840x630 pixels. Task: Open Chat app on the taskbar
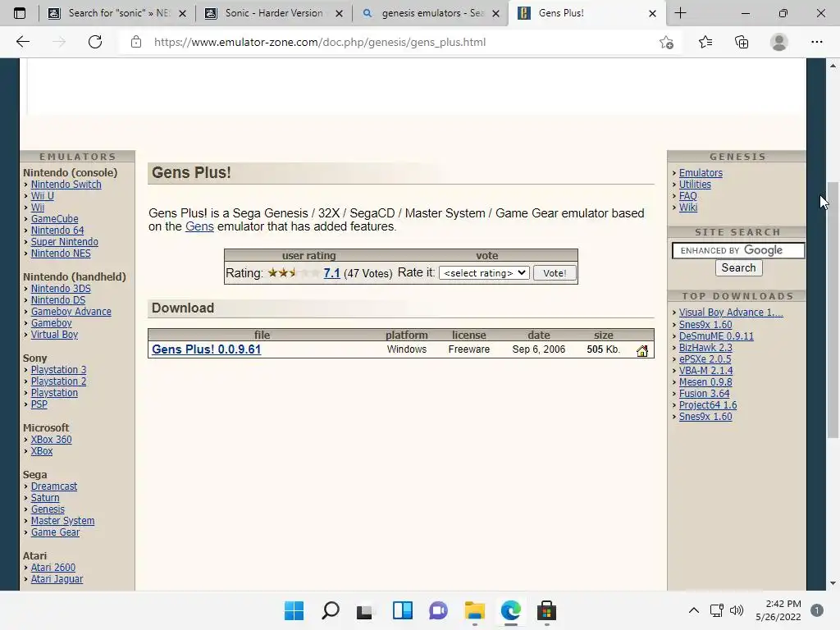coord(438,610)
